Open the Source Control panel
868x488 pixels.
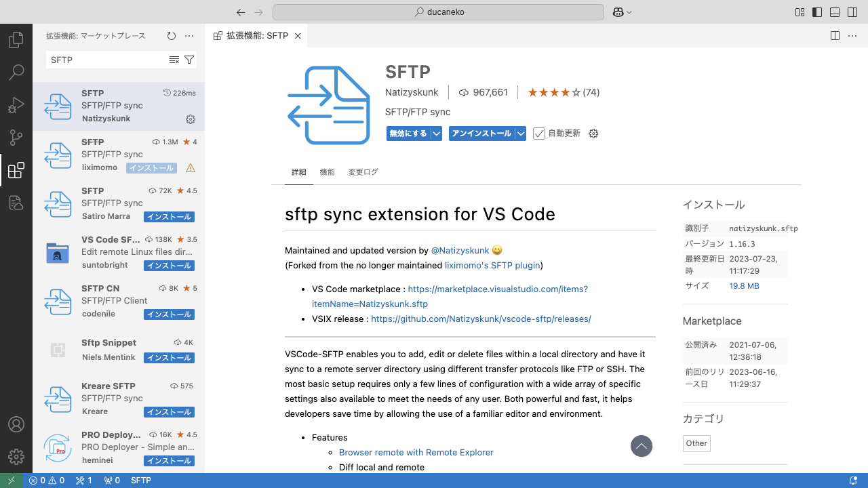(16, 138)
